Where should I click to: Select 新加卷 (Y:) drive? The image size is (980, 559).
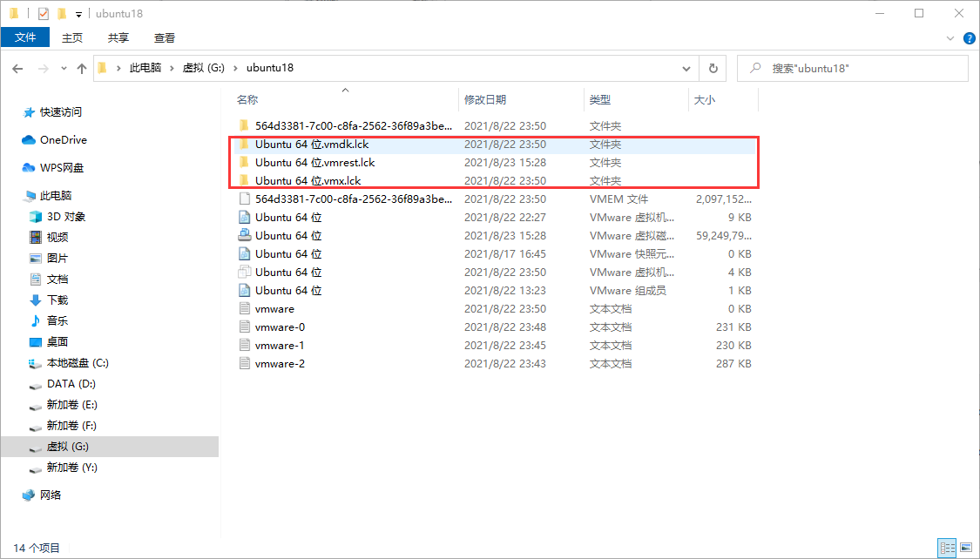click(x=71, y=468)
